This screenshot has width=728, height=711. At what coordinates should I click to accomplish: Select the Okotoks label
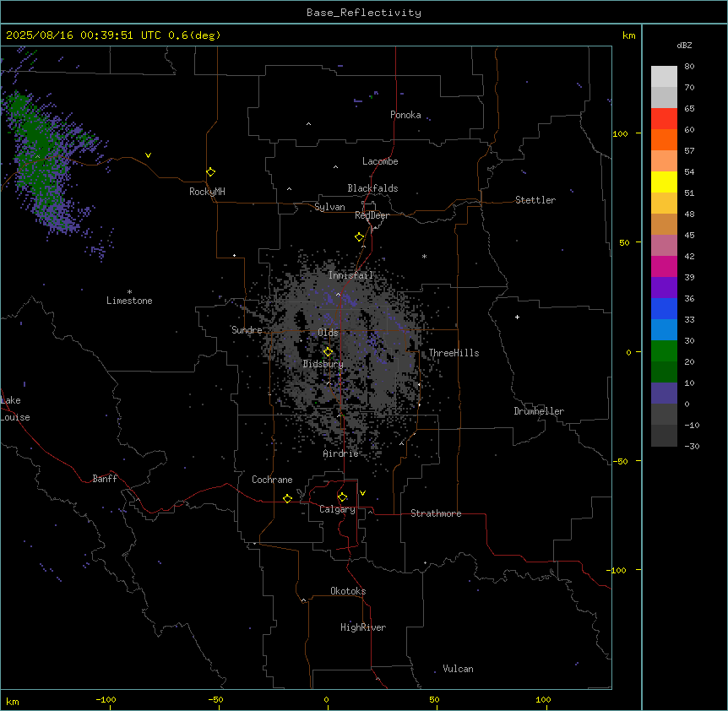click(x=348, y=591)
